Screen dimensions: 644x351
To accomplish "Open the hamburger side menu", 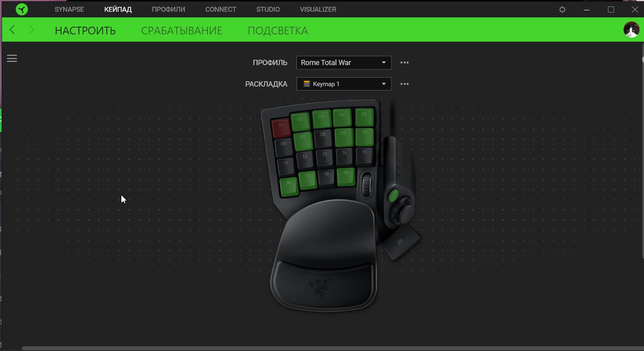I will pos(12,59).
